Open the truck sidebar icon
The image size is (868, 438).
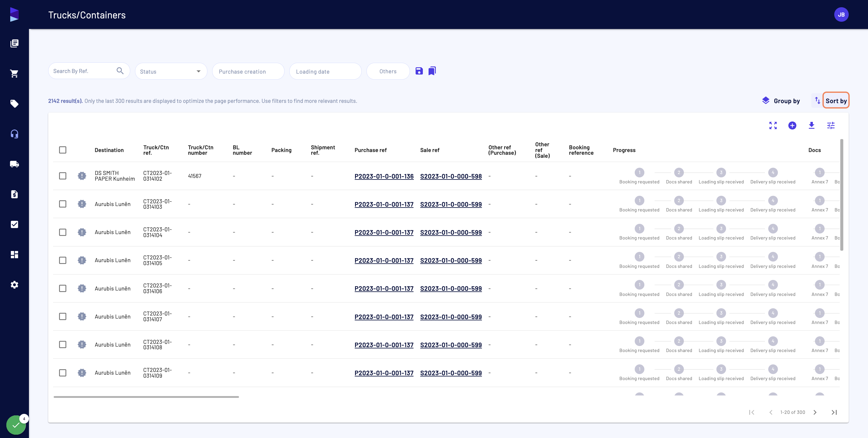14,164
